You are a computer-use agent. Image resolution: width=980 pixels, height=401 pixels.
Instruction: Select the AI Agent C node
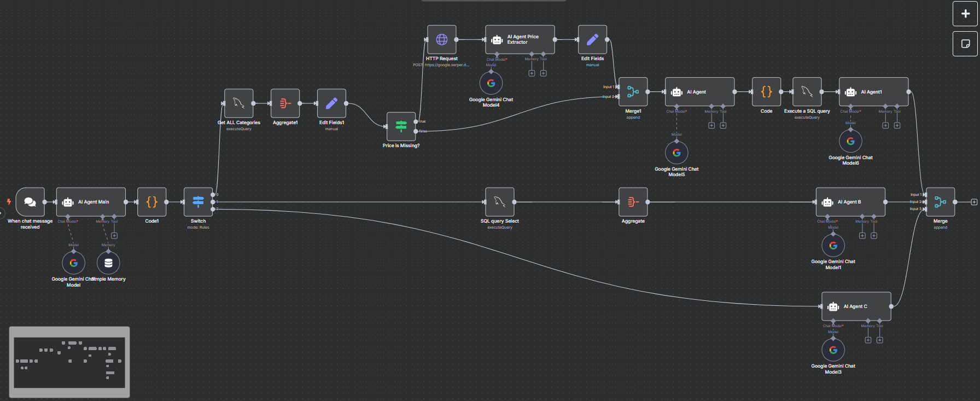[856, 306]
